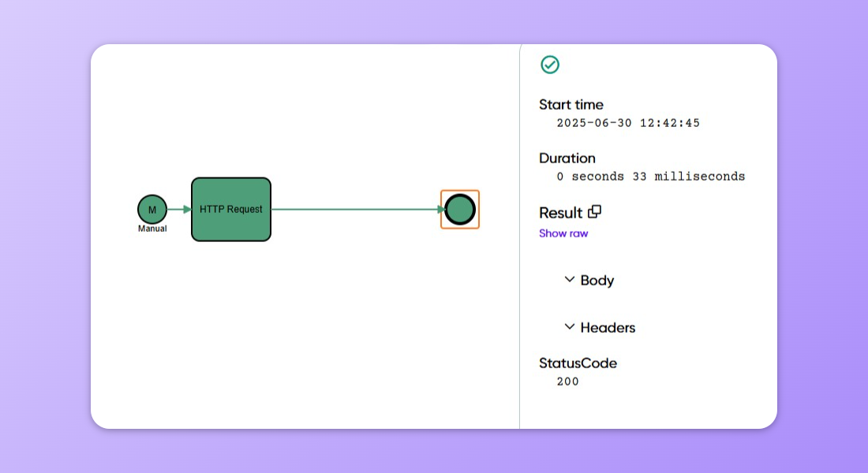Expand the Body chevron arrow
Image resolution: width=868 pixels, height=473 pixels.
pos(569,279)
